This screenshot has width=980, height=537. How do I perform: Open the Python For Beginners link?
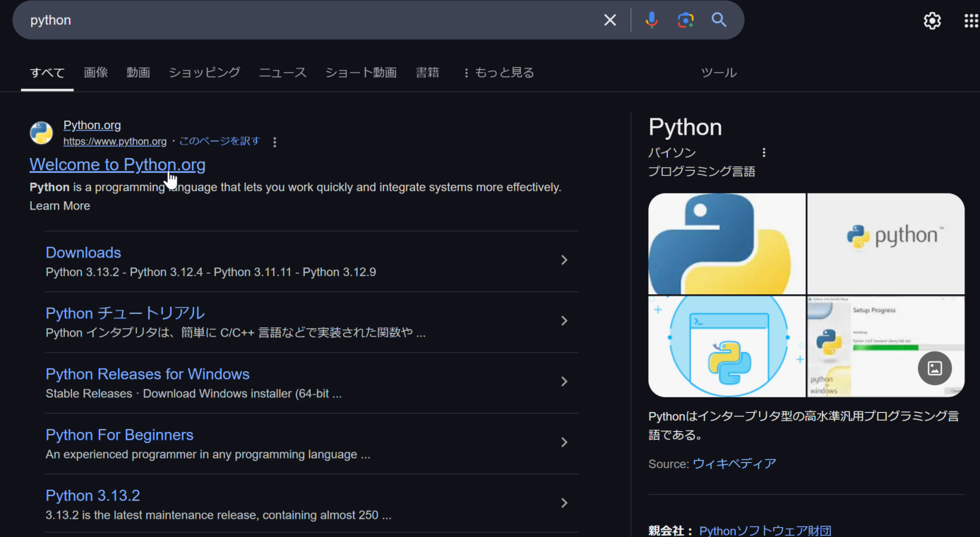point(119,435)
